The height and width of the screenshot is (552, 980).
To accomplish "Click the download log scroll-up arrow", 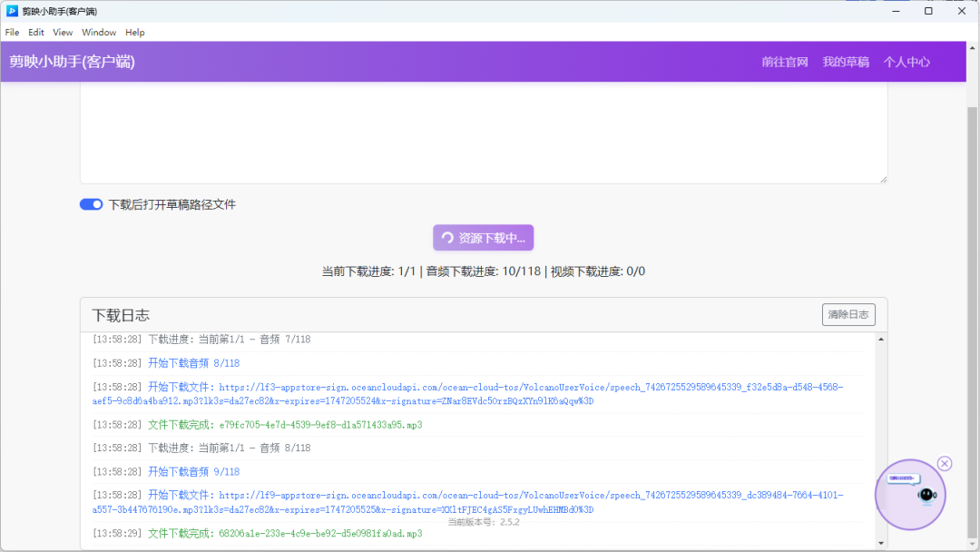I will pos(879,340).
